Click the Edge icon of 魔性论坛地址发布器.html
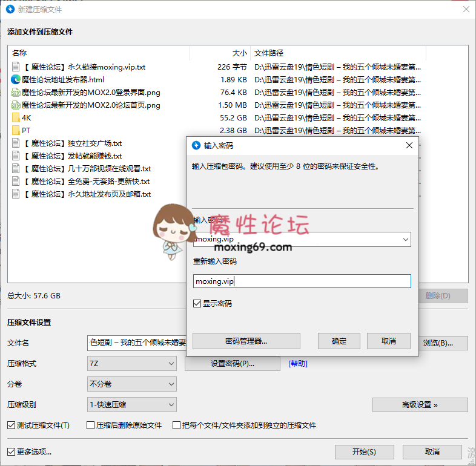Viewport: 476px width, 466px height. (x=16, y=79)
